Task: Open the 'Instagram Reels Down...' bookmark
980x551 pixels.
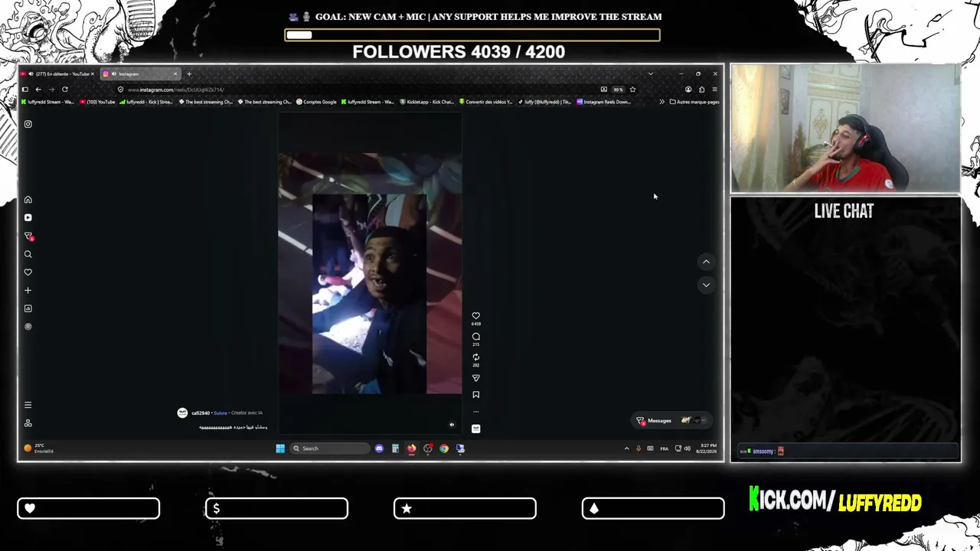Action: point(604,102)
